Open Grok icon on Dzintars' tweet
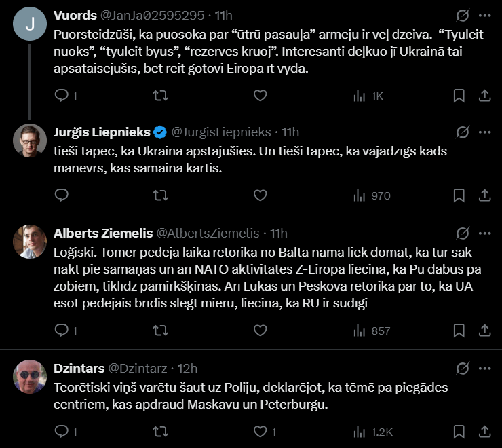 [x=463, y=369]
